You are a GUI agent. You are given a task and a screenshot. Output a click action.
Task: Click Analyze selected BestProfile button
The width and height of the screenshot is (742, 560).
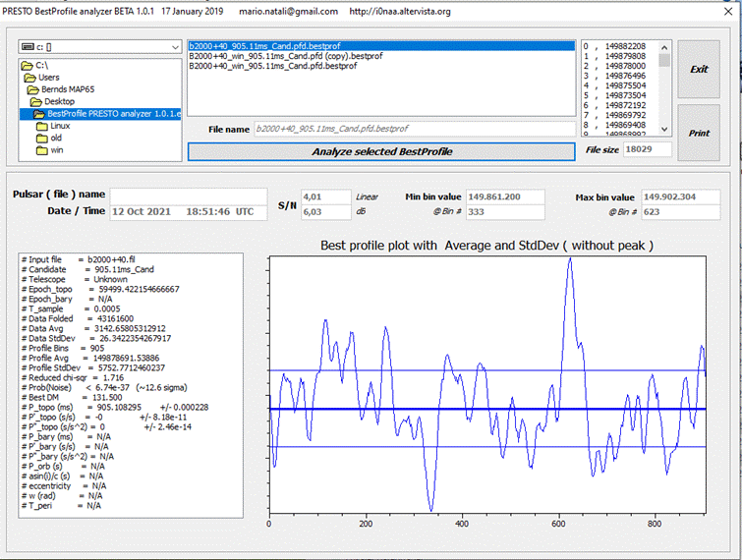pos(381,152)
